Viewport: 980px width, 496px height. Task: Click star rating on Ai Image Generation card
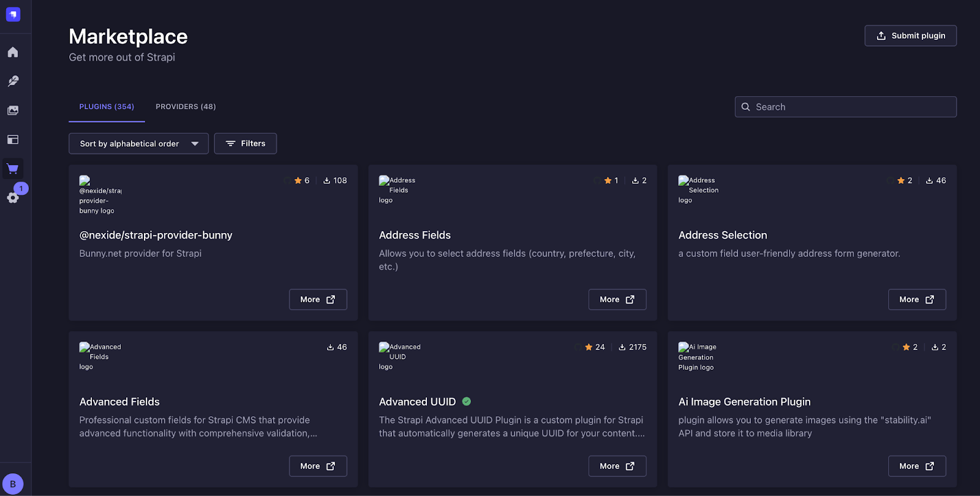pos(910,347)
